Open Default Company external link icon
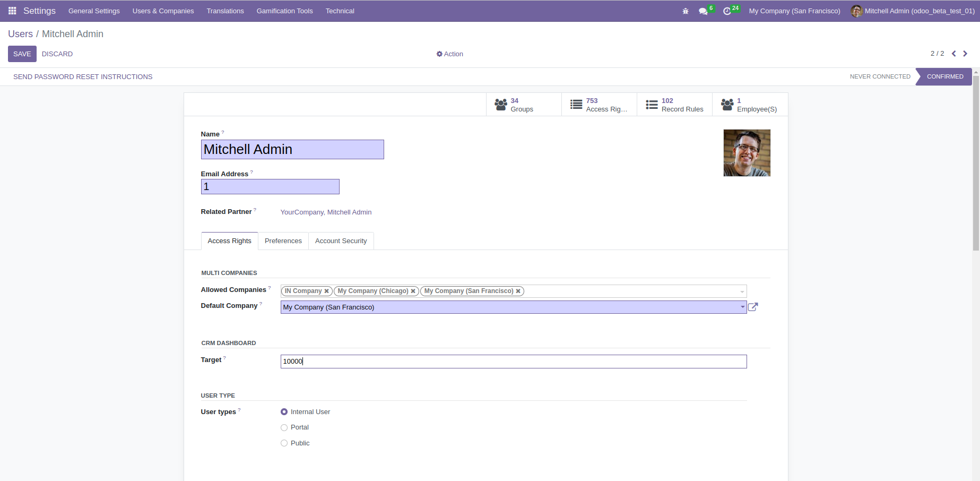Viewport: 980px width, 481px height. 753,307
